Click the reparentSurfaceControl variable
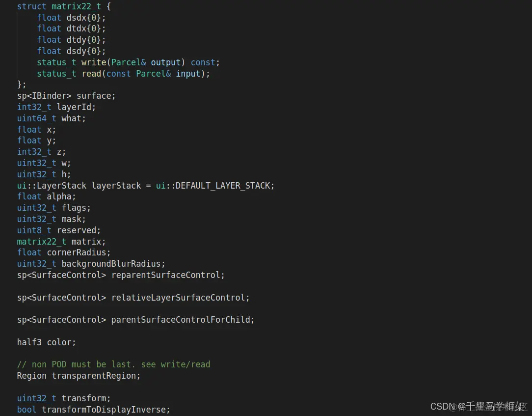Screen dimensions: 532x416 tap(165, 275)
